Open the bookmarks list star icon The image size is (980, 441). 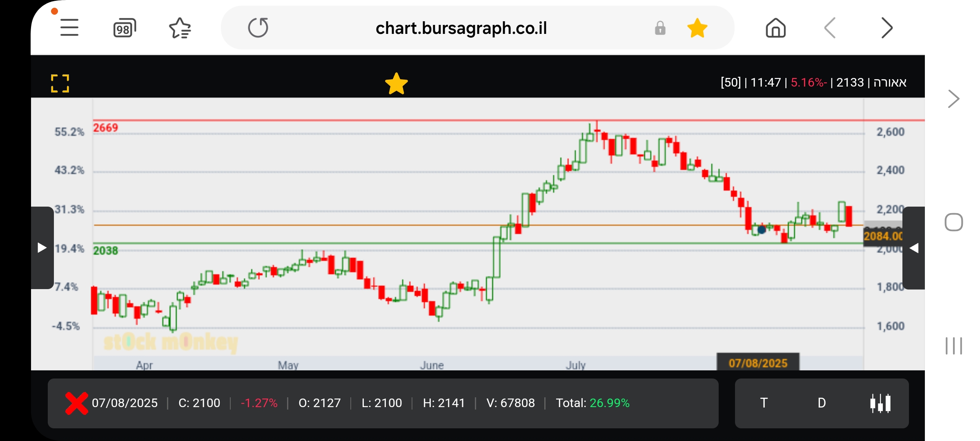point(180,28)
